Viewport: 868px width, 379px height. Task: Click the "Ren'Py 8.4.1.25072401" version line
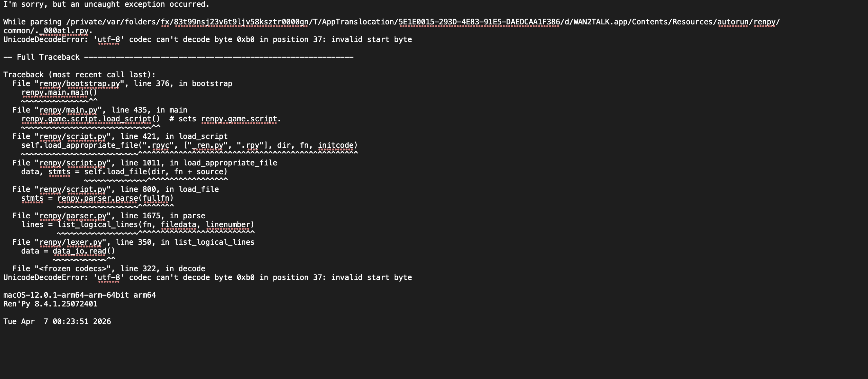[50, 304]
